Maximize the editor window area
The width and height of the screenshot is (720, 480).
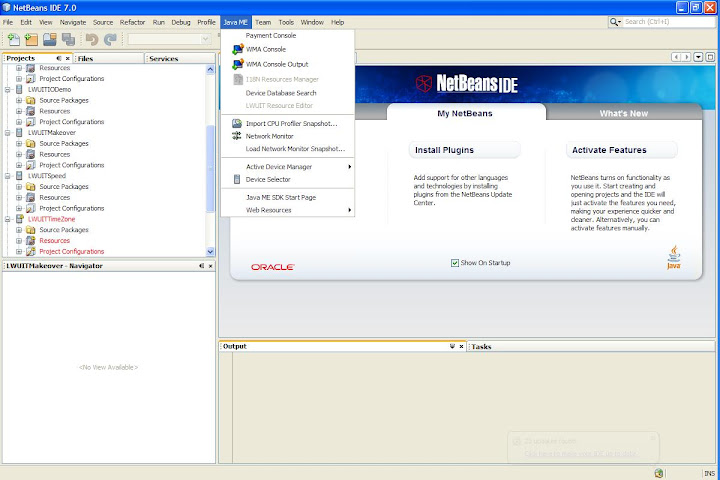[x=710, y=57]
